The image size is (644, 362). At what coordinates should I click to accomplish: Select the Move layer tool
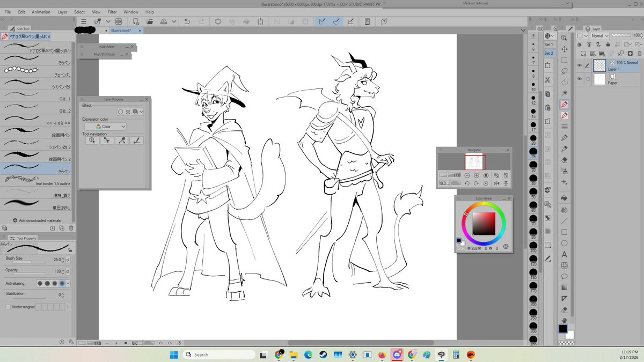pos(564,49)
